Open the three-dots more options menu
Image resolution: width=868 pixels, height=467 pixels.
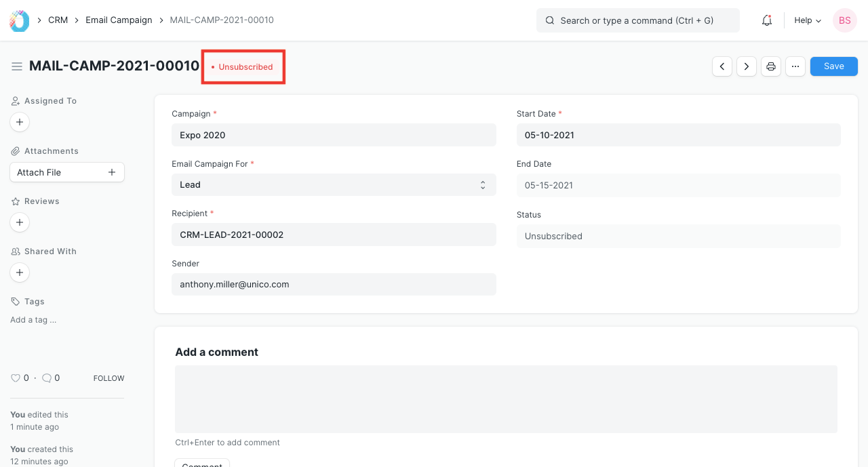point(795,66)
